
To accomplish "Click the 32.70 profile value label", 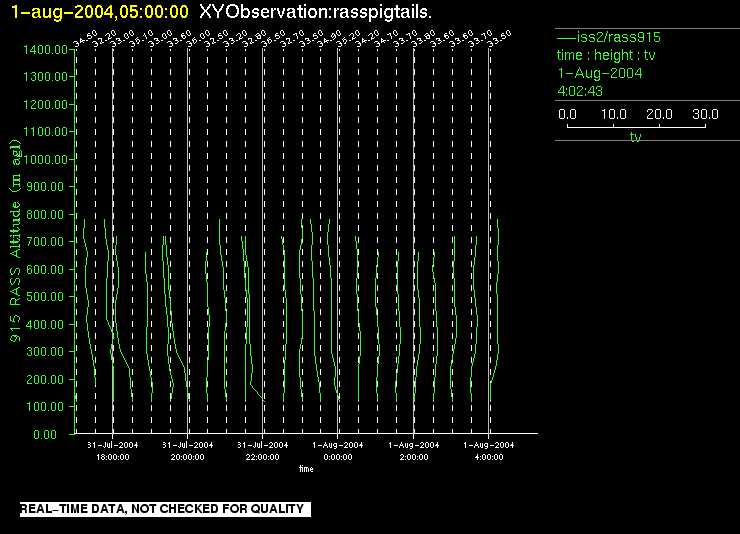I will pyautogui.click(x=293, y=39).
